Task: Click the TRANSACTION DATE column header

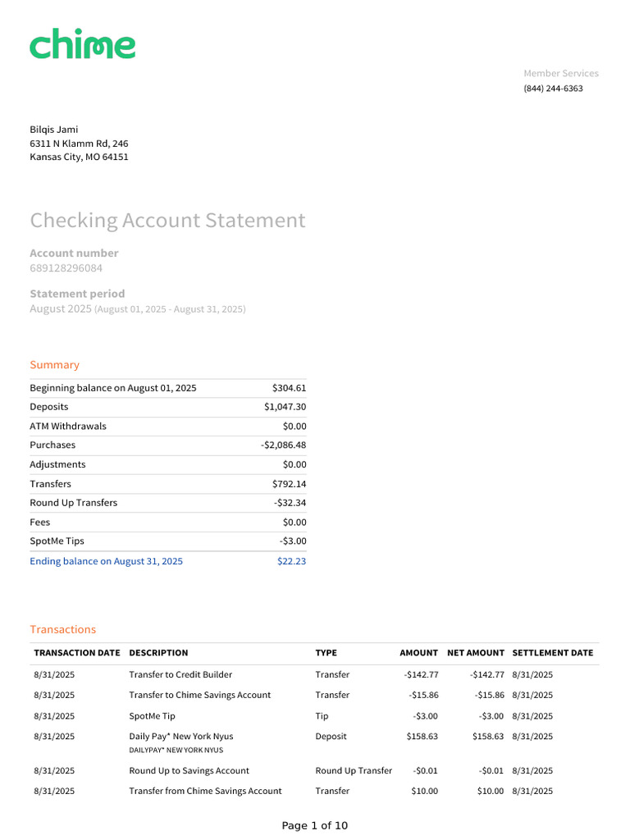Action: (x=76, y=653)
